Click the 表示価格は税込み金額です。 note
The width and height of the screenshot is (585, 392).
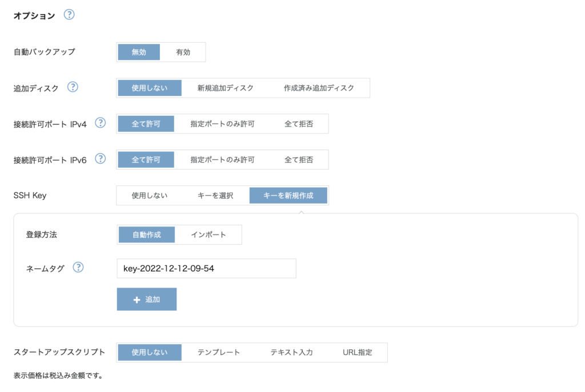tap(59, 375)
